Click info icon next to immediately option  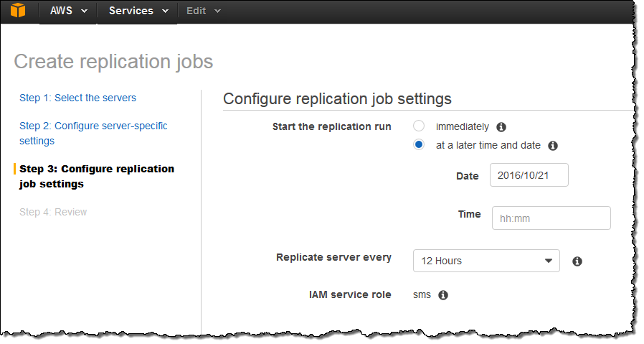pos(501,127)
